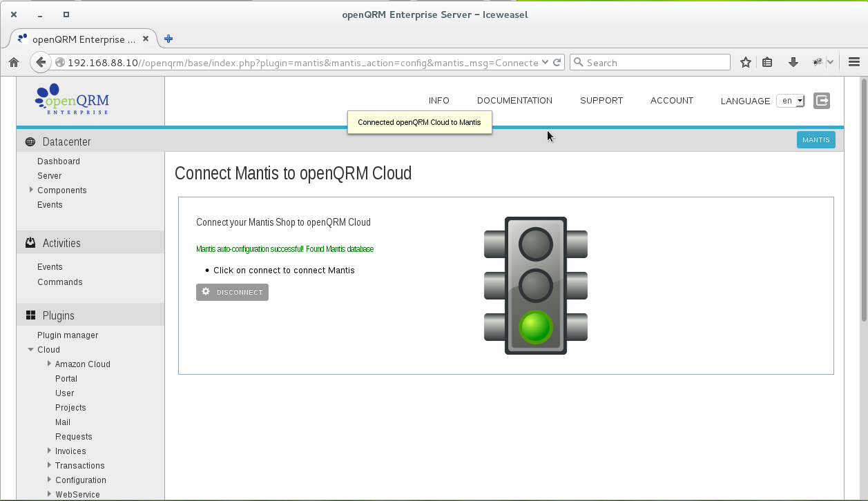Open the INFO menu
The width and height of the screenshot is (868, 501).
(439, 101)
